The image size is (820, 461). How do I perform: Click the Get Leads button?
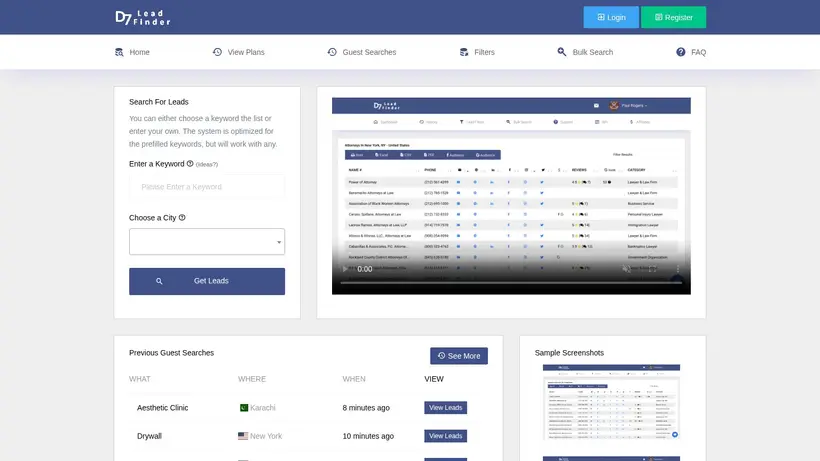point(207,281)
